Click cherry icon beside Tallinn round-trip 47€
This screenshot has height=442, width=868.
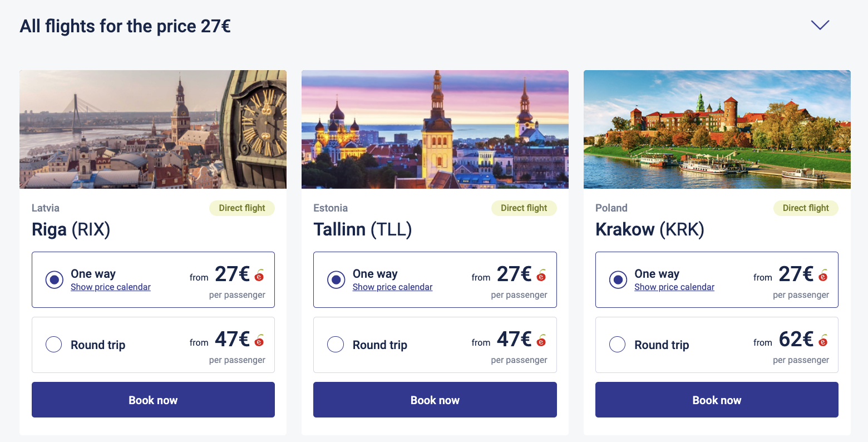(x=541, y=340)
